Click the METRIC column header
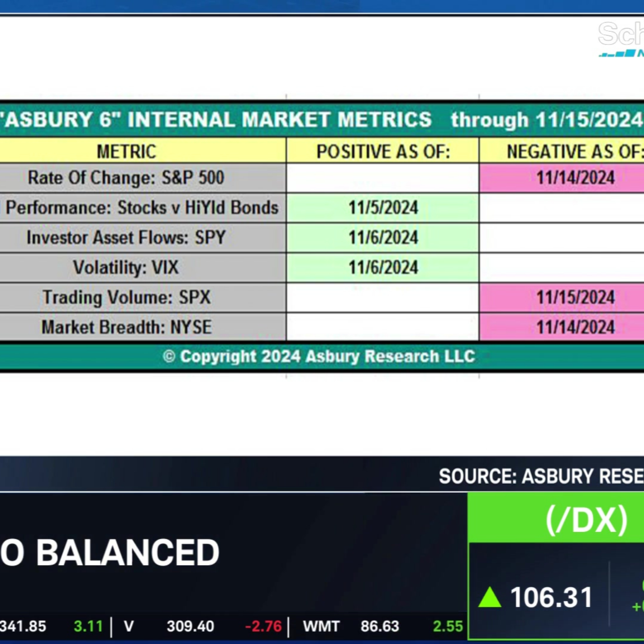 click(x=126, y=151)
